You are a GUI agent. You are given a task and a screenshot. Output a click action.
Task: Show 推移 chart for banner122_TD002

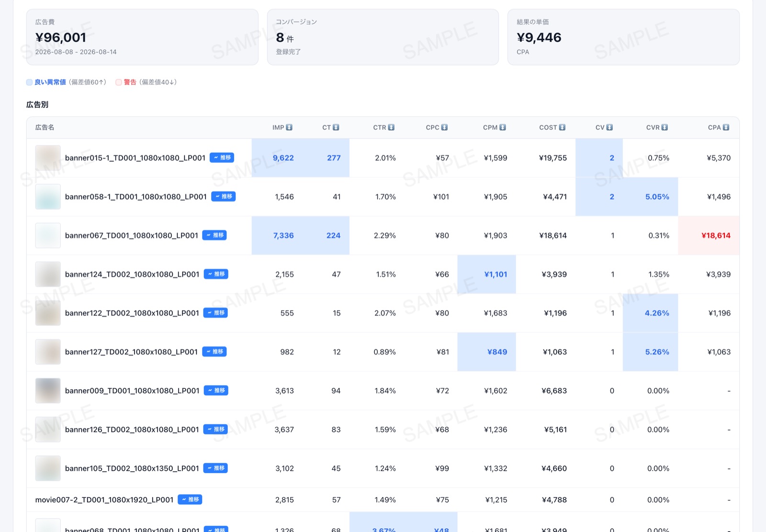[215, 313]
